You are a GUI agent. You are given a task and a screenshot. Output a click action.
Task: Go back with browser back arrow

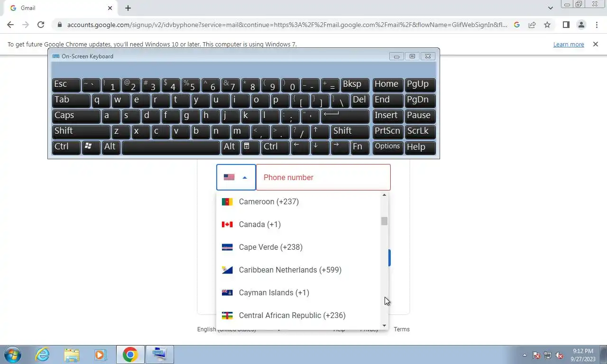(10, 25)
